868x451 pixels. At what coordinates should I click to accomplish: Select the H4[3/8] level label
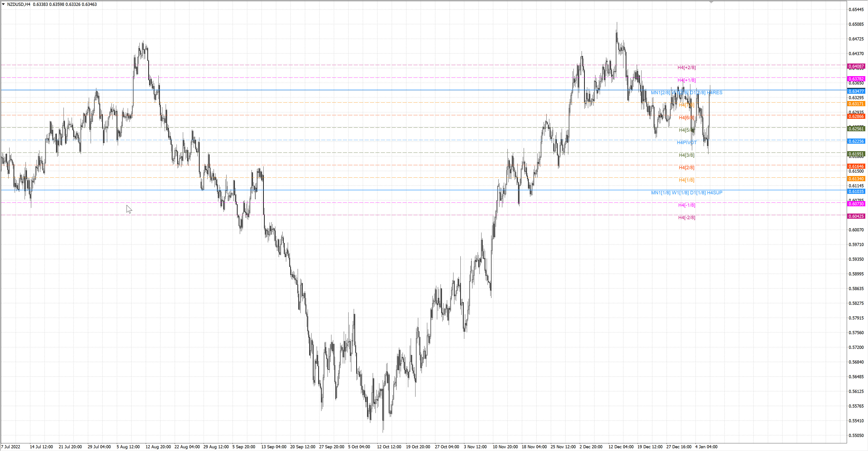pos(686,155)
